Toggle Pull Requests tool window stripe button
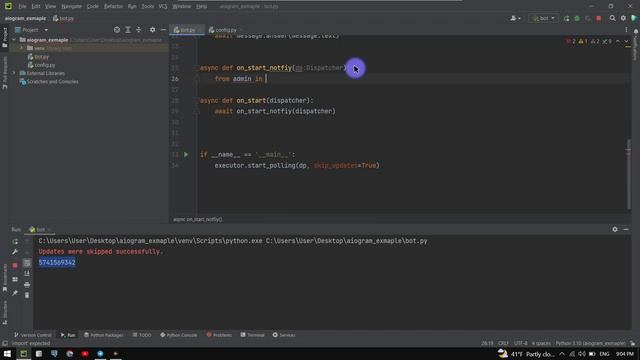This screenshot has width=640, height=360. [5, 73]
